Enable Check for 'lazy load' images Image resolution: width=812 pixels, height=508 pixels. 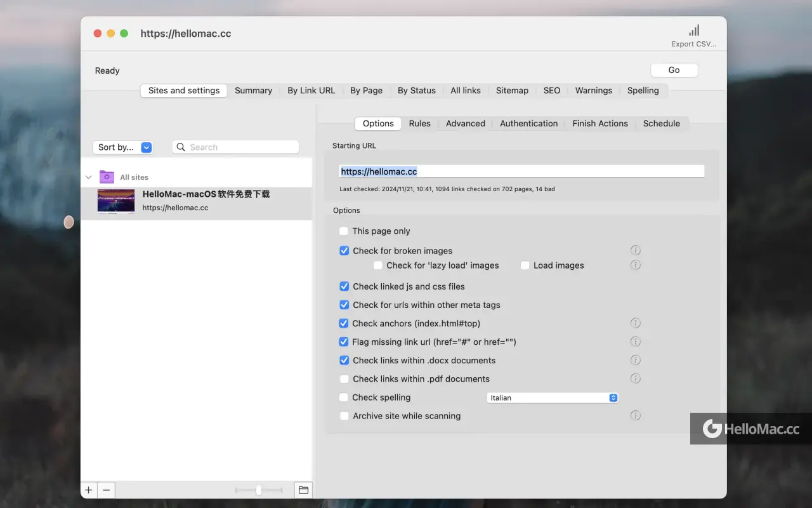coord(378,265)
